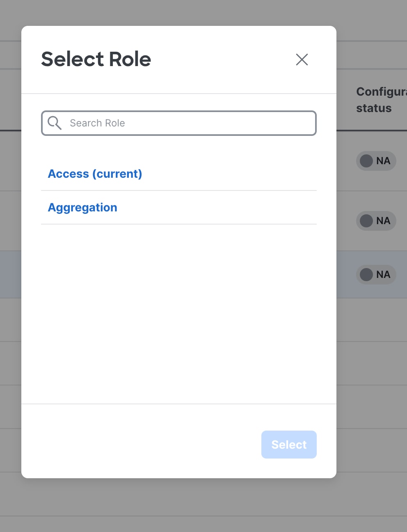Pick the Aggregation role option

coord(82,207)
